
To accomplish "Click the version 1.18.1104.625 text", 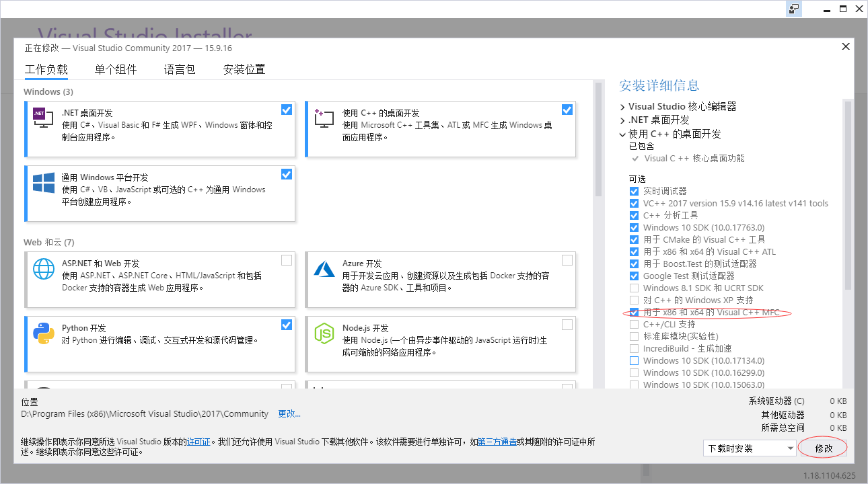I will coord(830,476).
